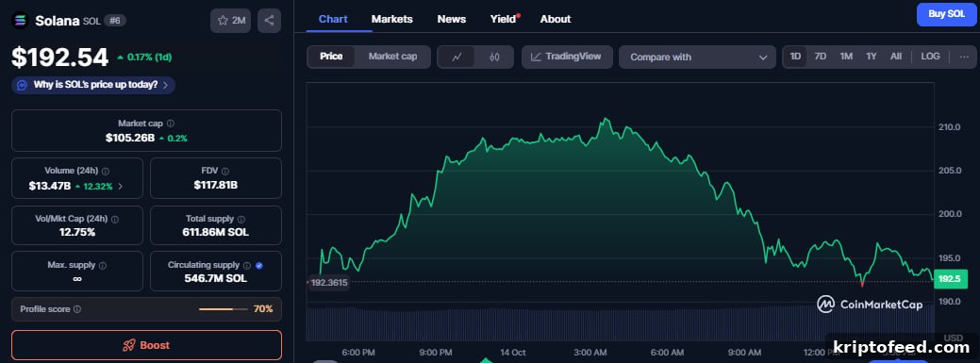Click the 192.3615 opening price label
Viewport: 980px width, 363px height.
pyautogui.click(x=329, y=283)
